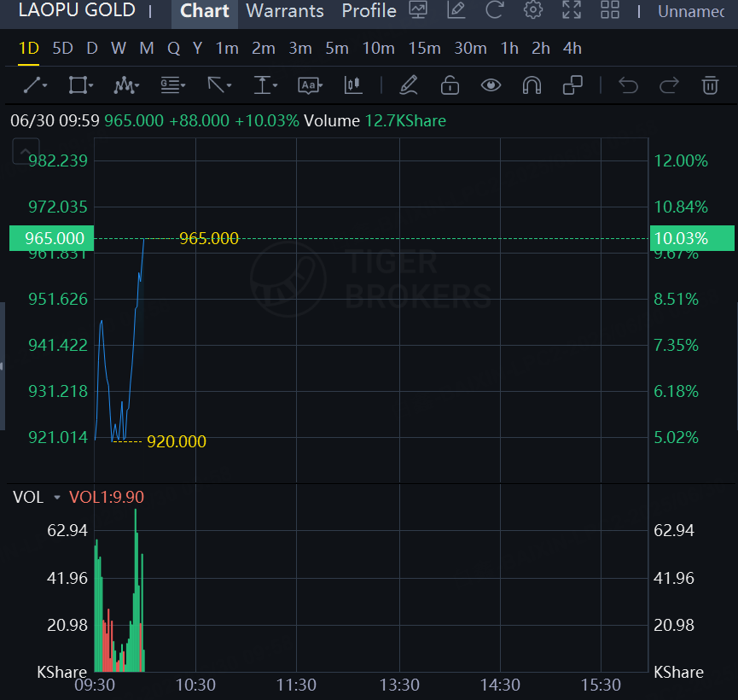The image size is (738, 700).
Task: Toggle the pencil continuous drawing mode
Action: point(408,85)
